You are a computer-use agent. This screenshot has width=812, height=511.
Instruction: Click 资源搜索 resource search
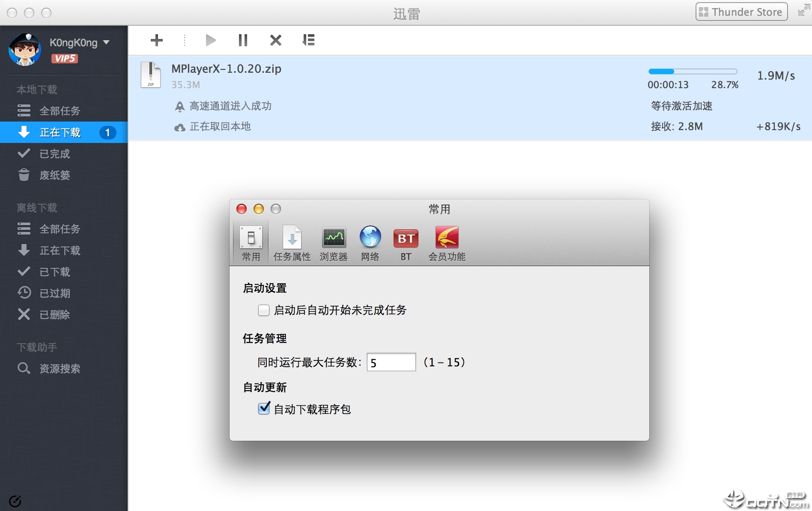coord(59,368)
